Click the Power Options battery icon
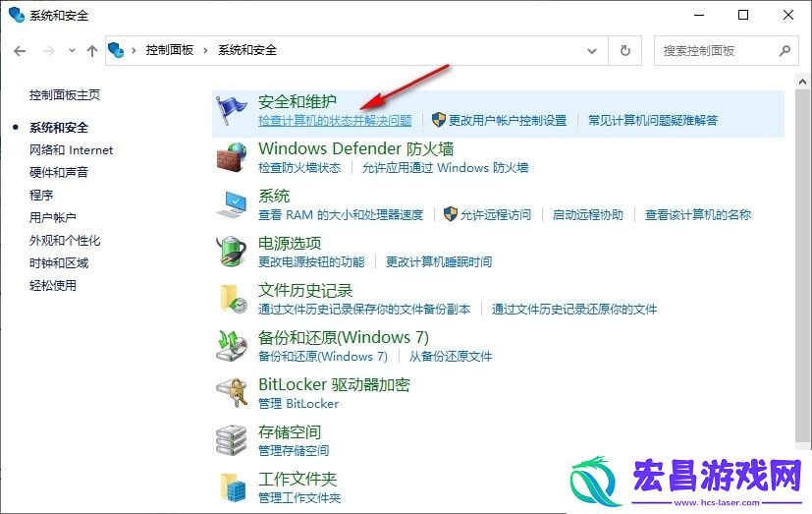This screenshot has height=514, width=812. point(231,252)
